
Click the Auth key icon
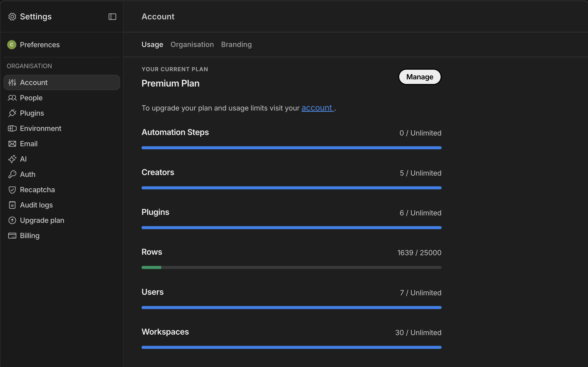[x=12, y=174]
